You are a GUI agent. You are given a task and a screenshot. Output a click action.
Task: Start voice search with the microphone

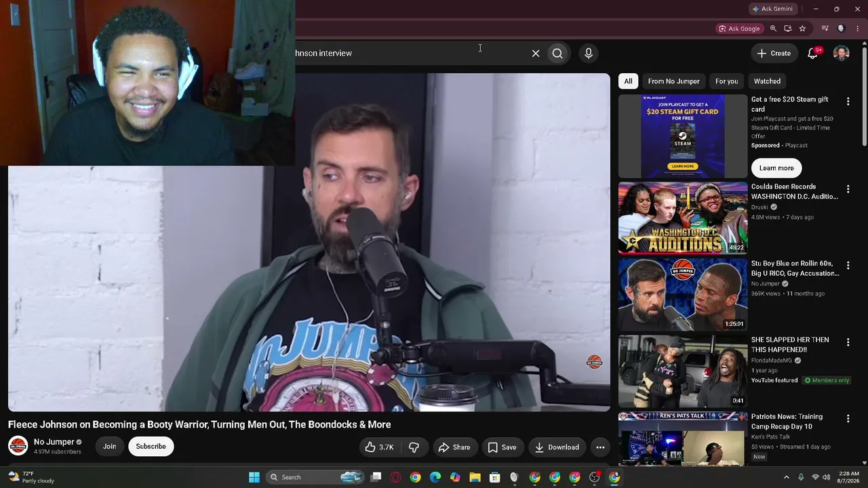tap(589, 53)
